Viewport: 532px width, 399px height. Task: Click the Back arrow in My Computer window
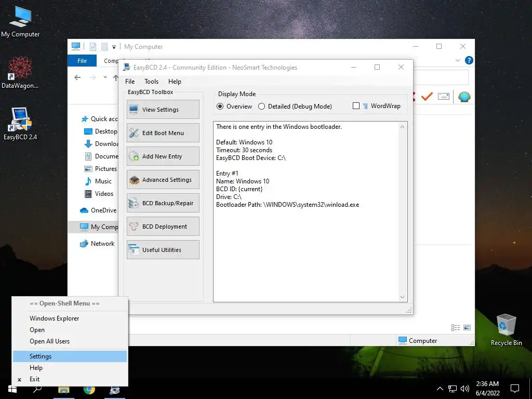coord(78,77)
